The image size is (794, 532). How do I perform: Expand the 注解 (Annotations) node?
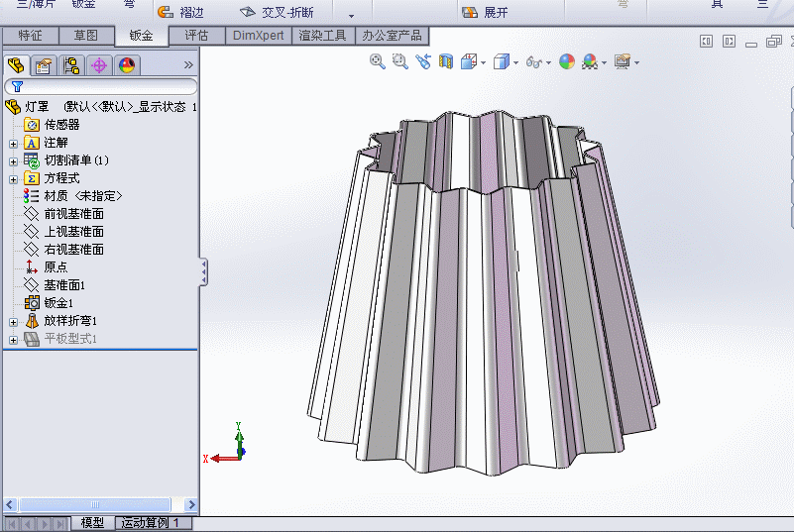(x=13, y=144)
